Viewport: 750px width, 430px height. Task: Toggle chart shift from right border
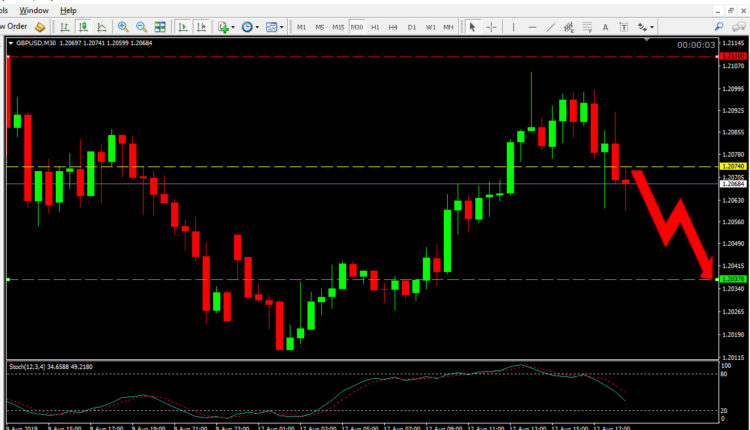tap(201, 27)
